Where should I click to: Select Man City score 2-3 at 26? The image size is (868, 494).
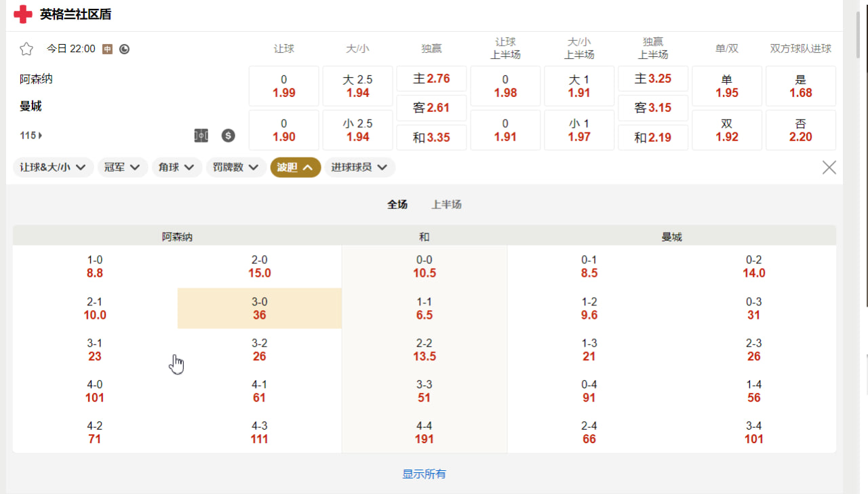click(x=754, y=349)
